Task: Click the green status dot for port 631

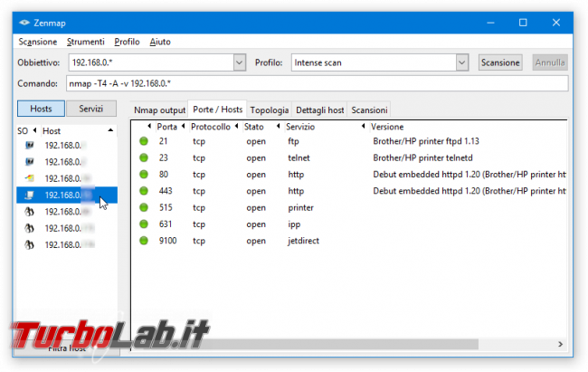Action: [x=144, y=224]
